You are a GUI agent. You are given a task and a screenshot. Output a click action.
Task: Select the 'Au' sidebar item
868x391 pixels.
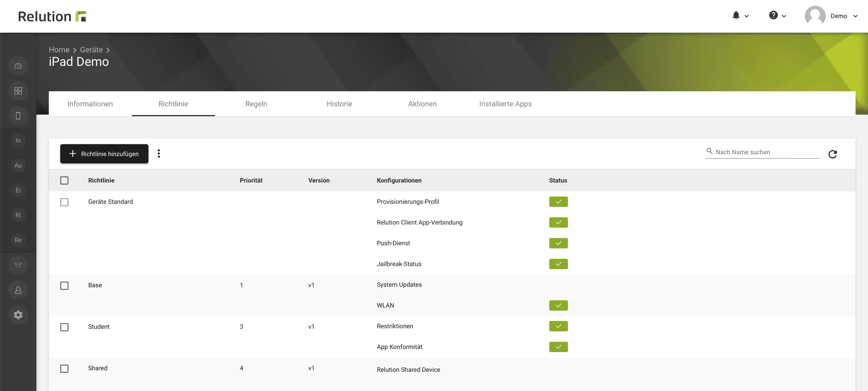click(x=18, y=165)
